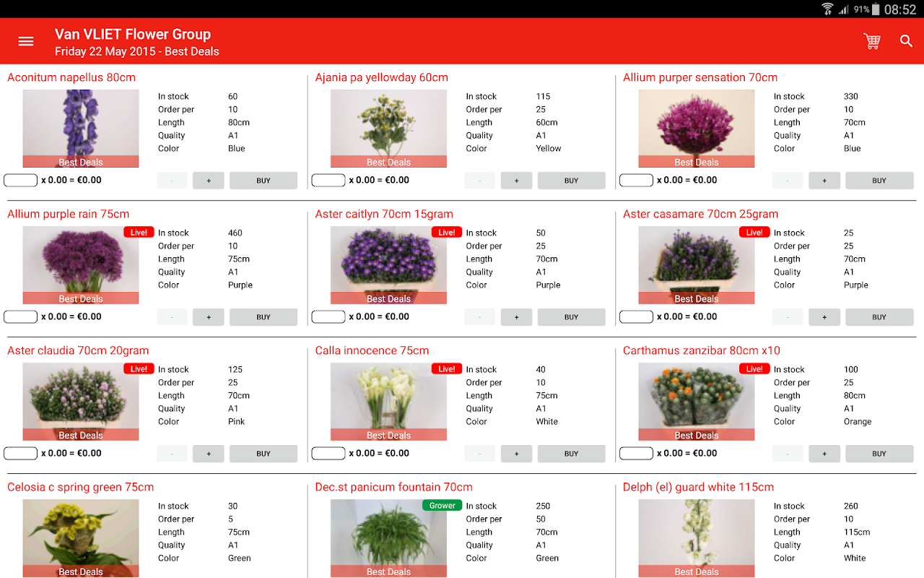Tap the Live! badge on Aster caitlyn

click(x=447, y=232)
